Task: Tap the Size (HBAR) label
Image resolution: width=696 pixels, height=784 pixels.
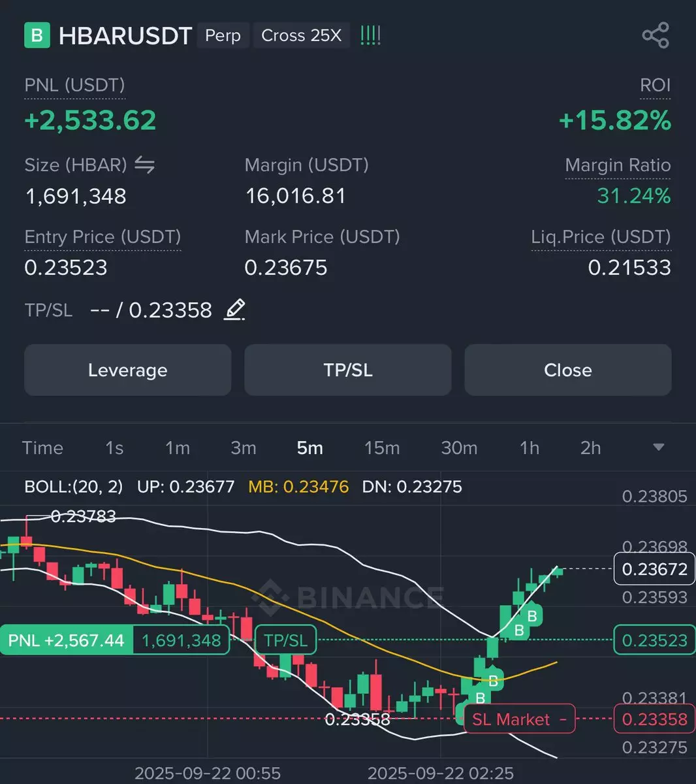Action: [x=76, y=165]
